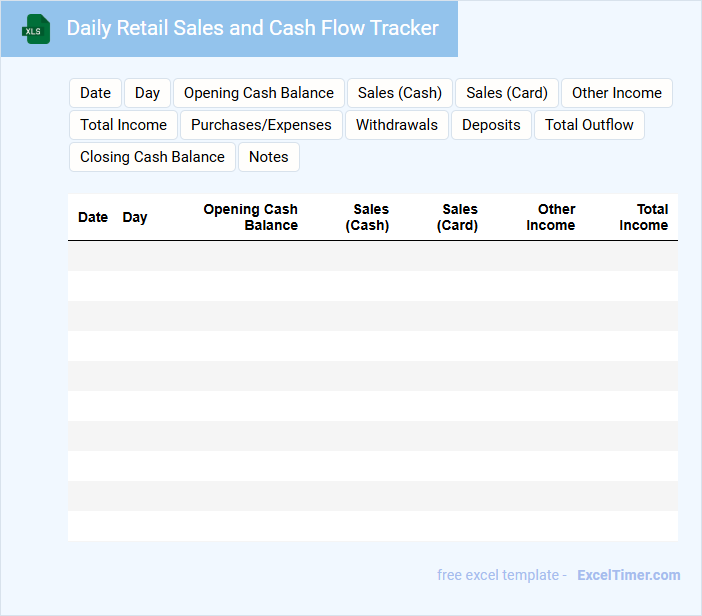Select the Total Outflow tag

(x=589, y=125)
